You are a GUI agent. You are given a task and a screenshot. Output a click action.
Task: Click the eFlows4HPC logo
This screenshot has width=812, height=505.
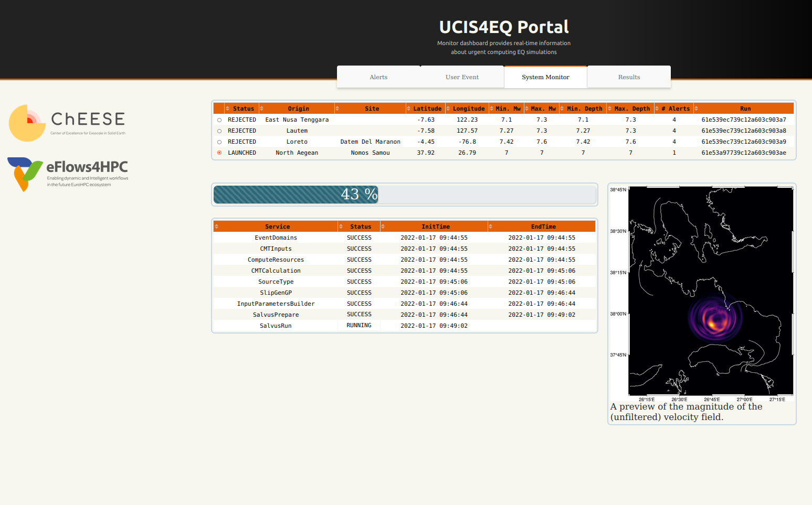[x=68, y=174]
